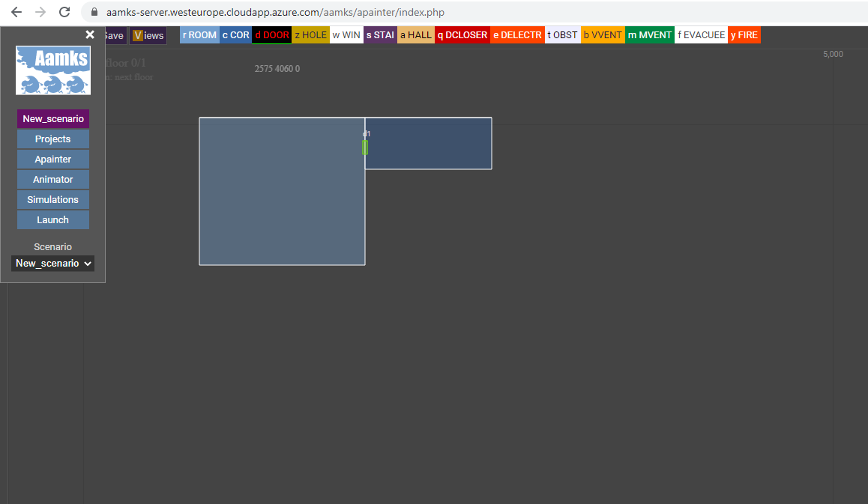Image resolution: width=868 pixels, height=504 pixels.
Task: Click the browser address bar URL
Action: (x=275, y=13)
